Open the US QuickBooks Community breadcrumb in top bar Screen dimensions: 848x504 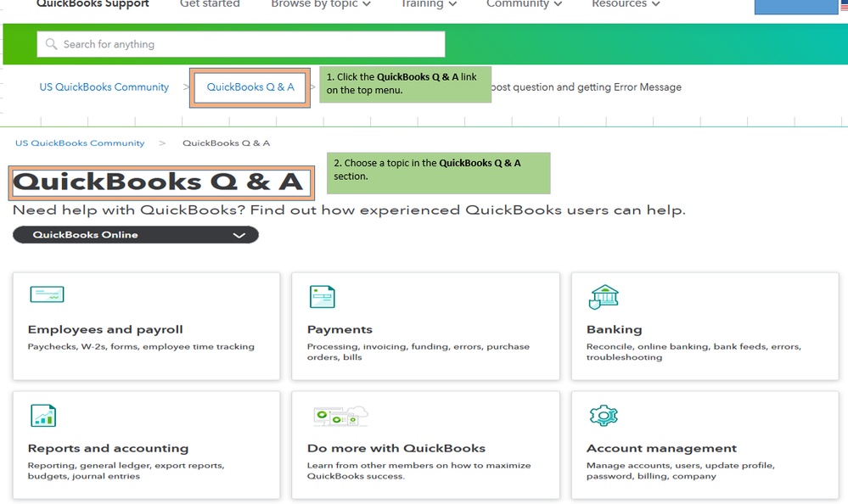tap(104, 87)
